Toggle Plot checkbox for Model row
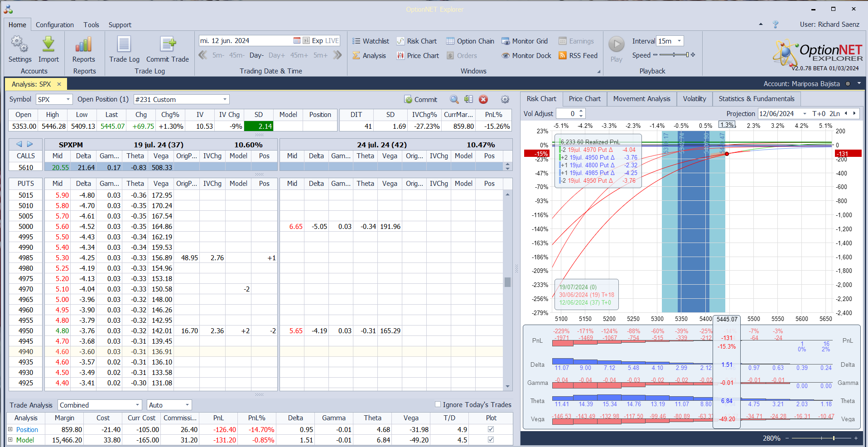The image size is (868, 447). point(491,440)
